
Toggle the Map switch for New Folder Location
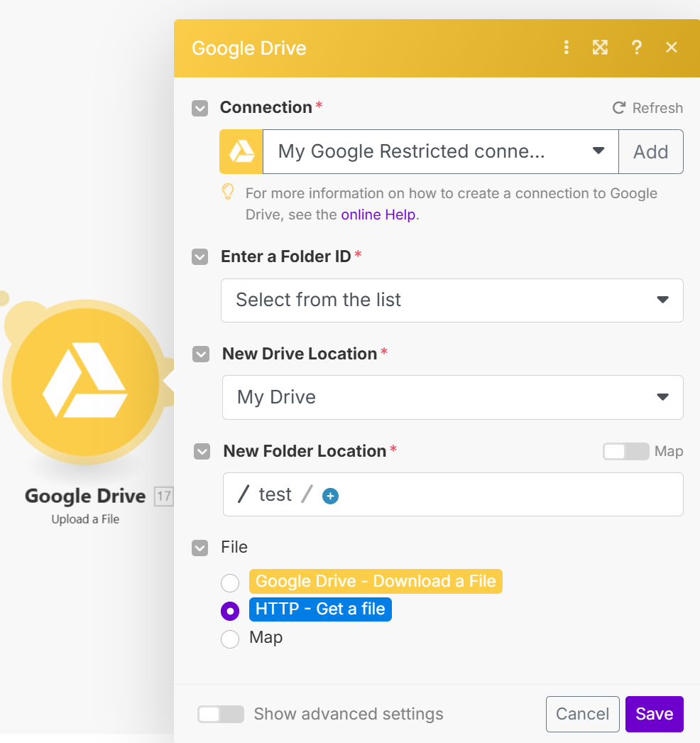[625, 451]
